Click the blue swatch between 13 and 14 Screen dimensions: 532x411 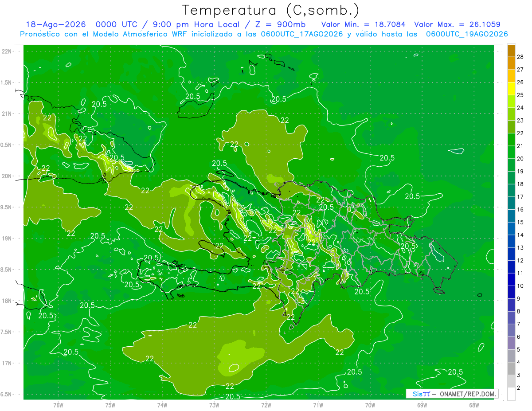tap(511, 241)
